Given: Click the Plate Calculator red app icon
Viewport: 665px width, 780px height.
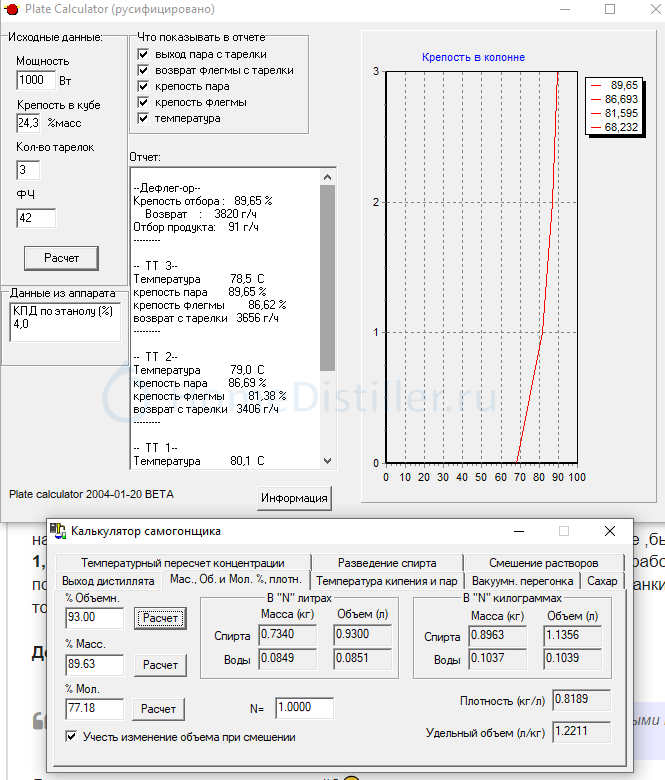Looking at the screenshot, I should point(11,9).
